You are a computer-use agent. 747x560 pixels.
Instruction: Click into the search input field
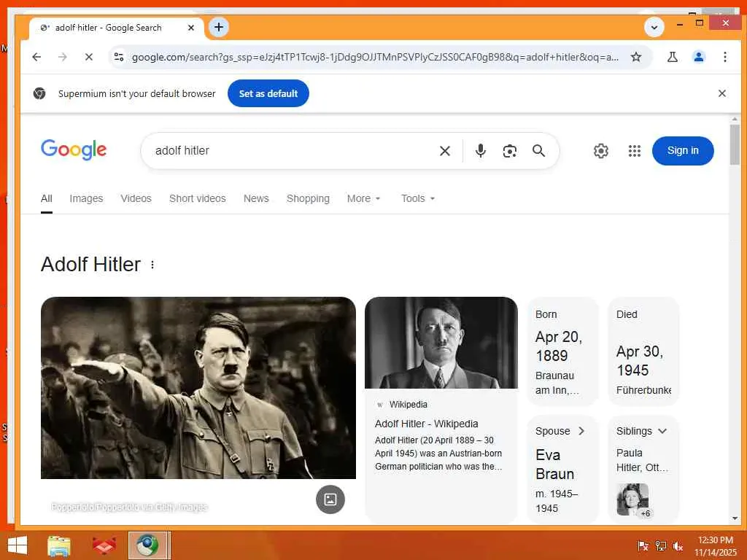(x=290, y=150)
